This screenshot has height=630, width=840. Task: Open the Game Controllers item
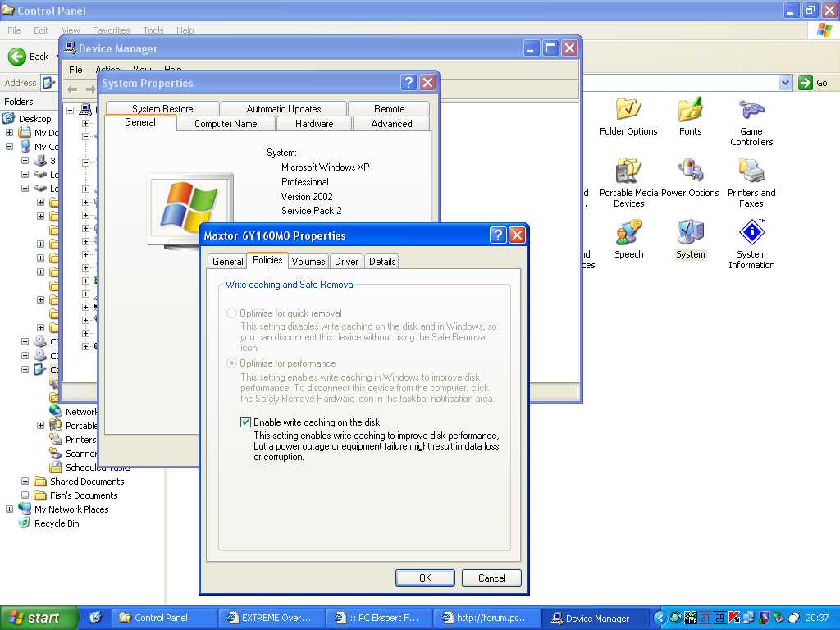click(x=751, y=122)
